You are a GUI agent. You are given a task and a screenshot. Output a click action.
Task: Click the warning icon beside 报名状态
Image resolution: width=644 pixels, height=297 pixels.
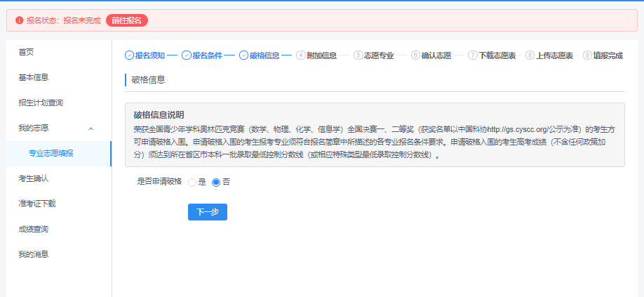19,20
